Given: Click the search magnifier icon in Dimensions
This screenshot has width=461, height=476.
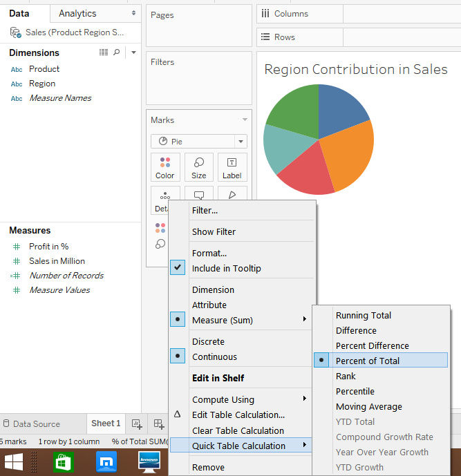Looking at the screenshot, I should click(x=117, y=53).
